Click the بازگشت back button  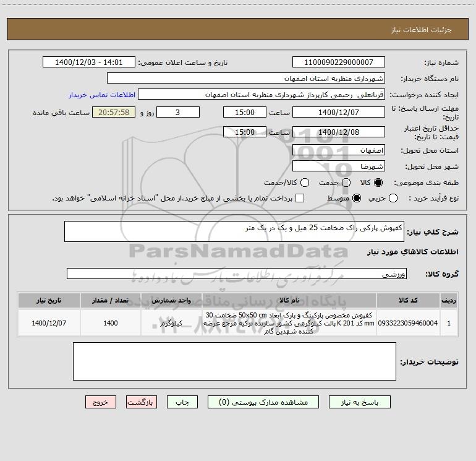pyautogui.click(x=142, y=402)
